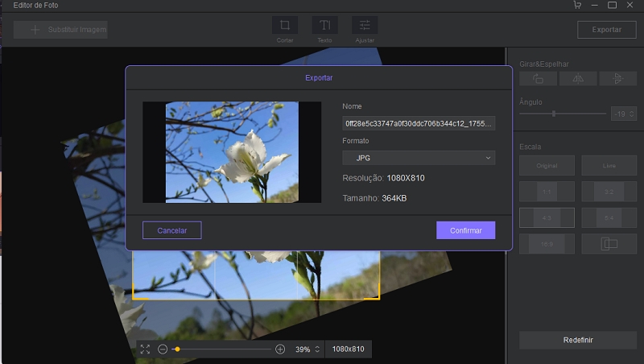Image resolution: width=644 pixels, height=364 pixels.
Task: Click the Cancelar button
Action: [171, 230]
